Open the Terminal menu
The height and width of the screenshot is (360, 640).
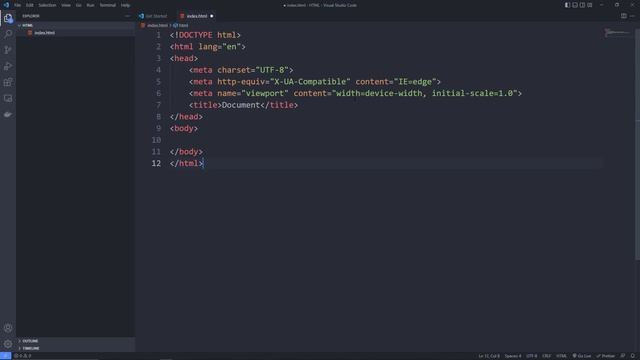(x=108, y=5)
